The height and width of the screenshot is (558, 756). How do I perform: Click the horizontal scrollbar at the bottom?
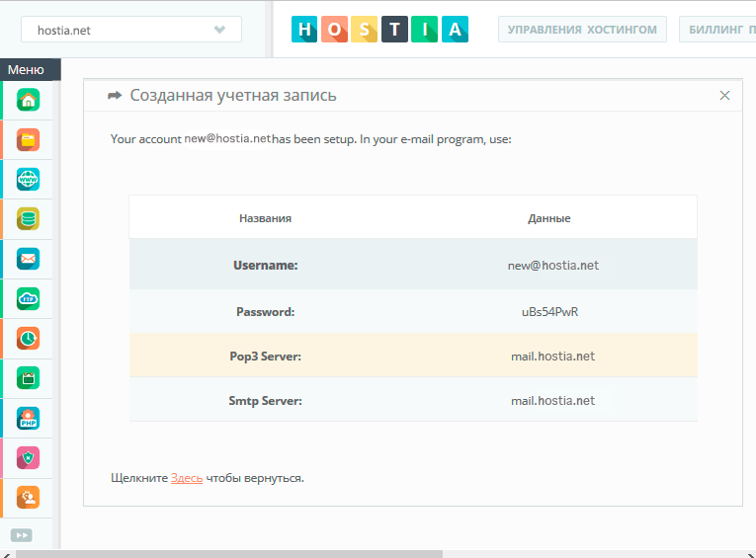tap(229, 554)
